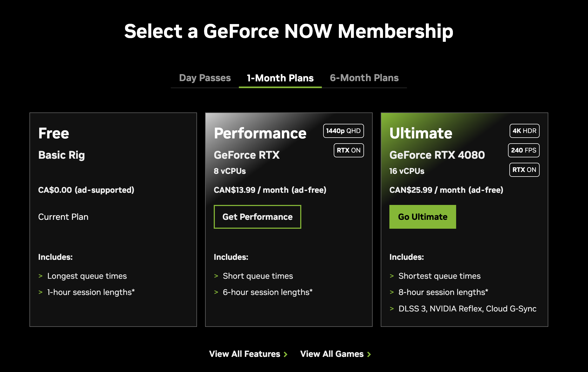The width and height of the screenshot is (588, 372).
Task: Click the Free plan title
Action: tap(54, 133)
